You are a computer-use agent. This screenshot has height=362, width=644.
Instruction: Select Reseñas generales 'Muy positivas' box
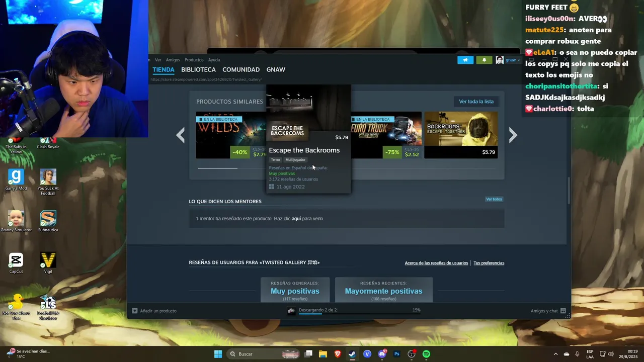295,290
